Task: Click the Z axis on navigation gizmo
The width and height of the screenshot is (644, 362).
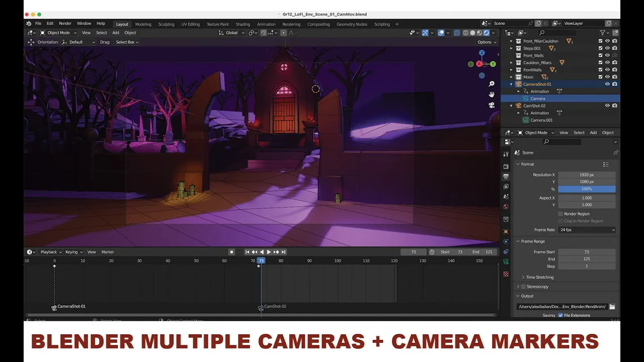Action: [481, 53]
